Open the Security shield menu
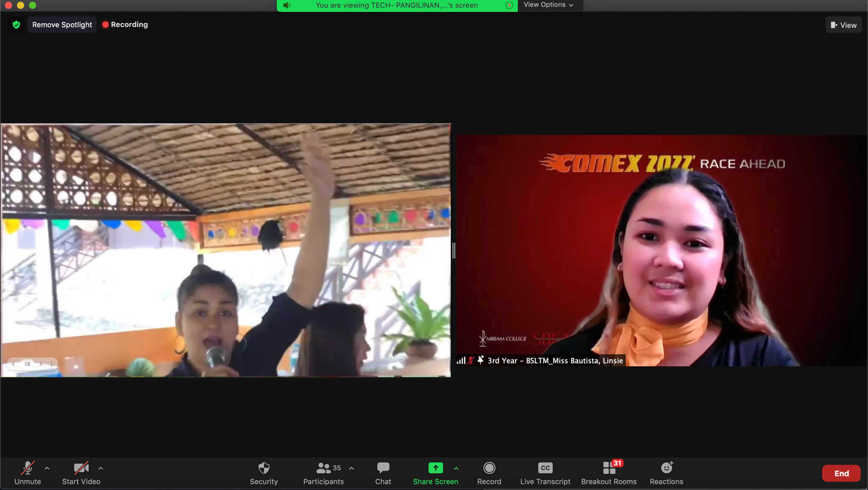 tap(264, 473)
